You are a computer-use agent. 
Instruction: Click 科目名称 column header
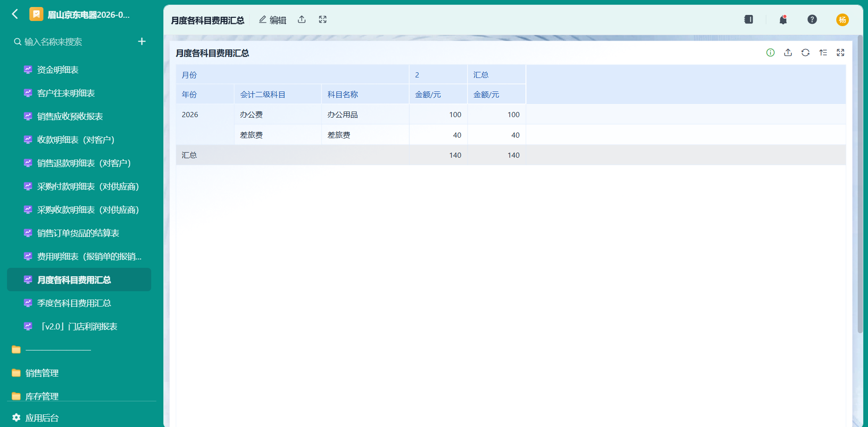(x=365, y=94)
